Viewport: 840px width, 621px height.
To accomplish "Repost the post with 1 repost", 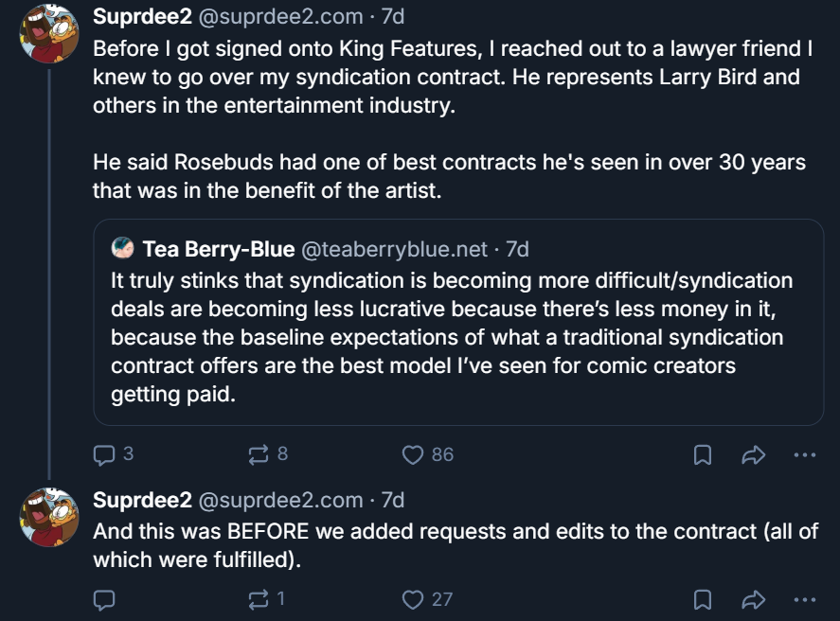I will point(258,599).
